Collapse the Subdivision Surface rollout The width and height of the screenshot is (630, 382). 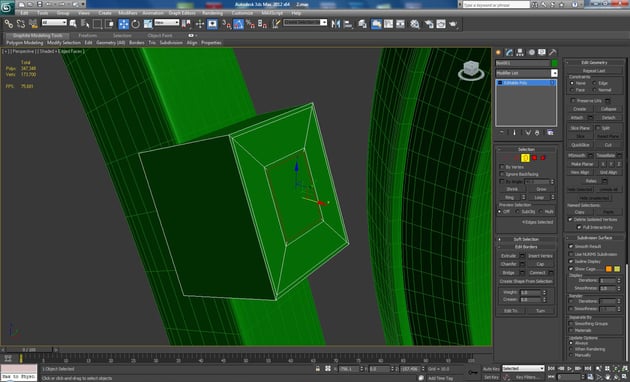(x=594, y=237)
